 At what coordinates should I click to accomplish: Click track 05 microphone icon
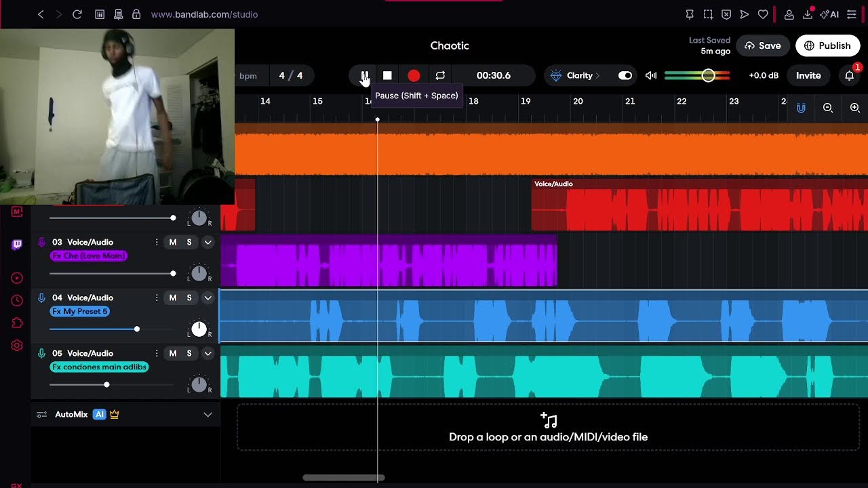pos(41,353)
